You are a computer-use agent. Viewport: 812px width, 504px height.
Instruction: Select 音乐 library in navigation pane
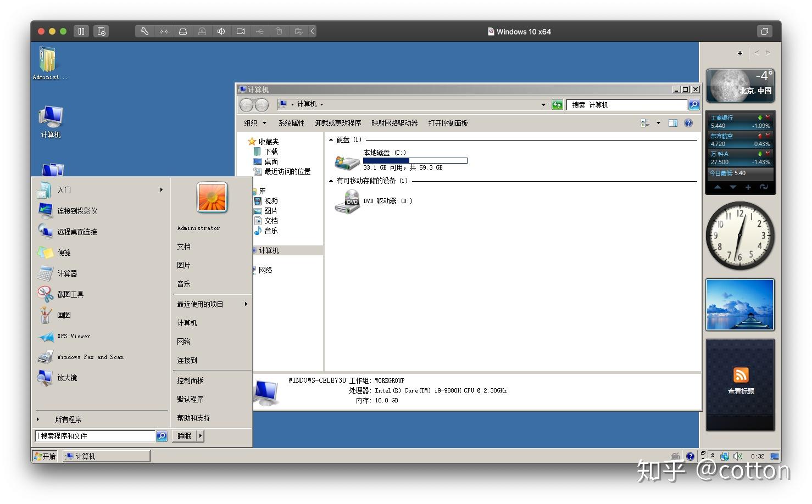point(266,231)
